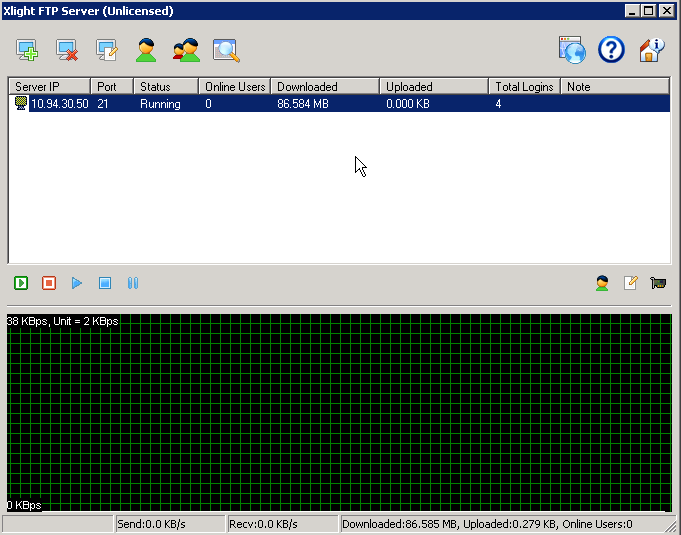Click the 0.000 KB uploaded value
Screen dimensions: 681x535
407,104
